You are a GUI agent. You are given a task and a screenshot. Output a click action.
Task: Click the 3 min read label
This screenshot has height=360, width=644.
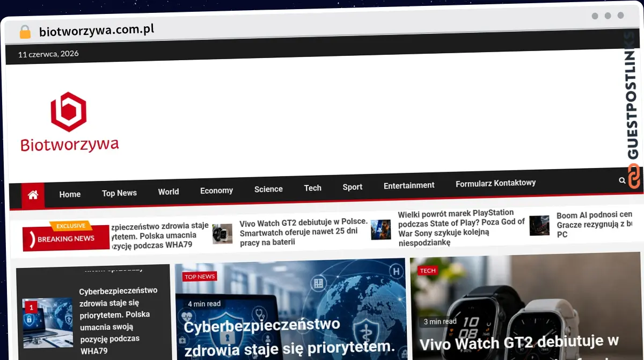(440, 322)
